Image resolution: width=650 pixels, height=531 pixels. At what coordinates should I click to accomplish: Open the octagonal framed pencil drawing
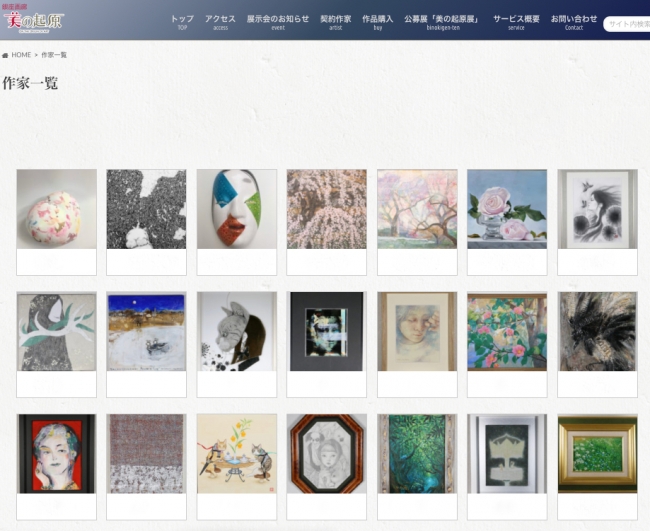pos(327,453)
